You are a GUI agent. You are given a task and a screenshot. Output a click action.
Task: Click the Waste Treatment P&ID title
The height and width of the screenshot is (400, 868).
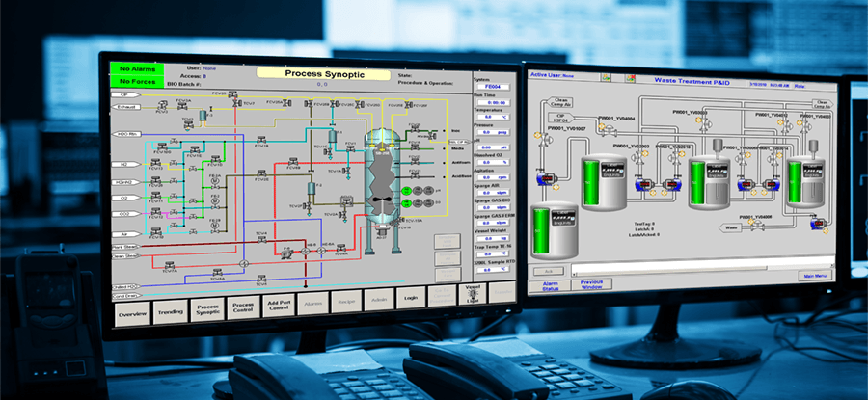(x=692, y=81)
